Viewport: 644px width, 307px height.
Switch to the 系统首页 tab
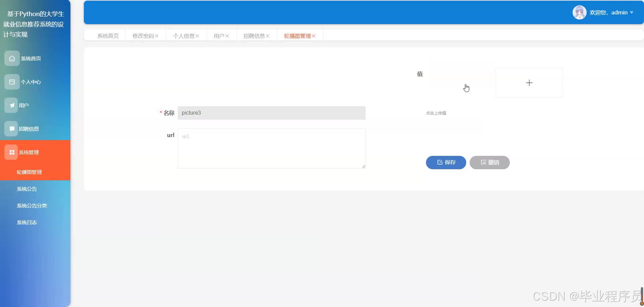pos(108,36)
